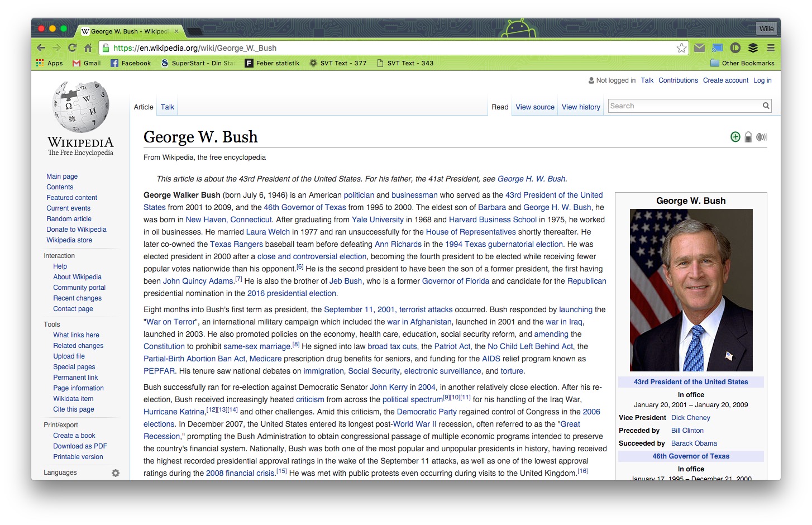Click footnote reference [16]
Image resolution: width=812 pixels, height=525 pixels.
(x=582, y=471)
